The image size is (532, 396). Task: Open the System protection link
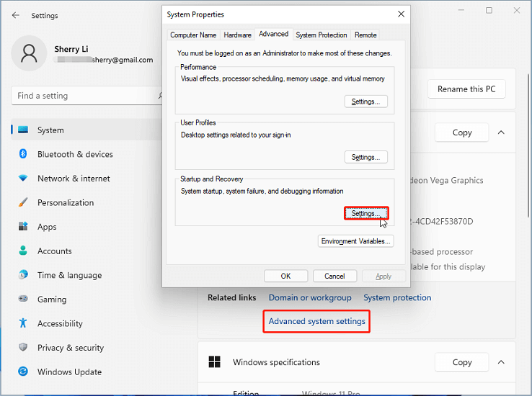click(397, 297)
